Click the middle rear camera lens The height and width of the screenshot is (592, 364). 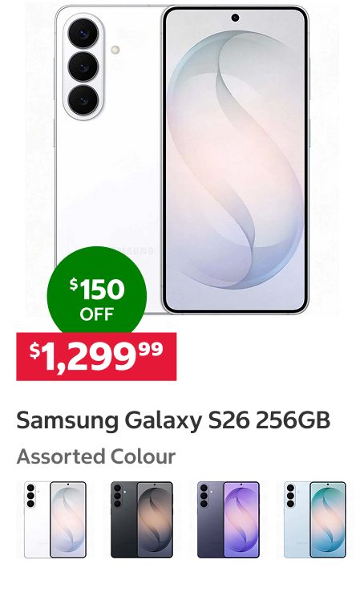pos(83,67)
